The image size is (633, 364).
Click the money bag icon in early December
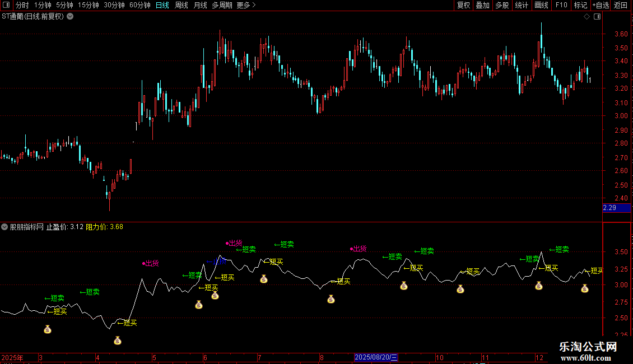click(538, 286)
